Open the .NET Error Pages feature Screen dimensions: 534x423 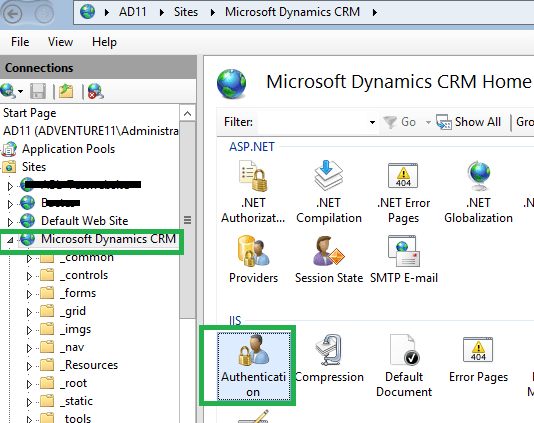[403, 192]
